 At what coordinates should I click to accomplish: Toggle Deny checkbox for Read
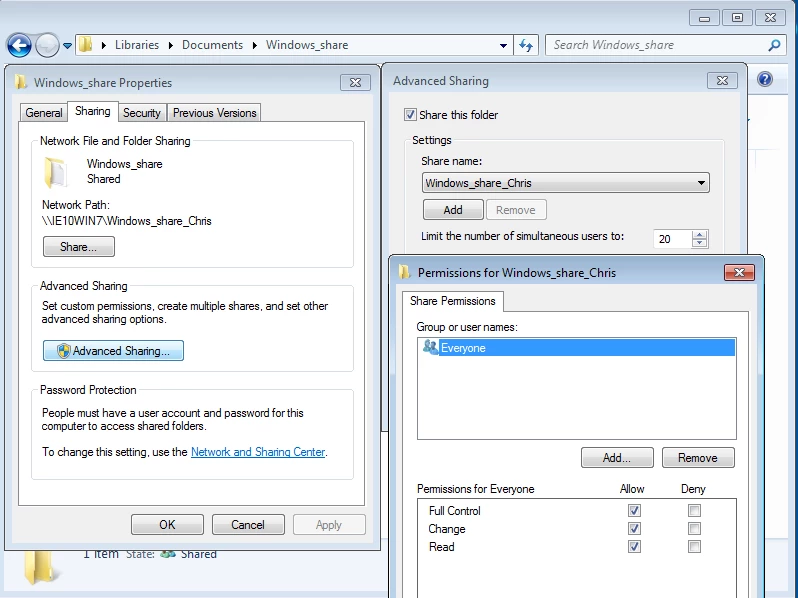click(694, 547)
